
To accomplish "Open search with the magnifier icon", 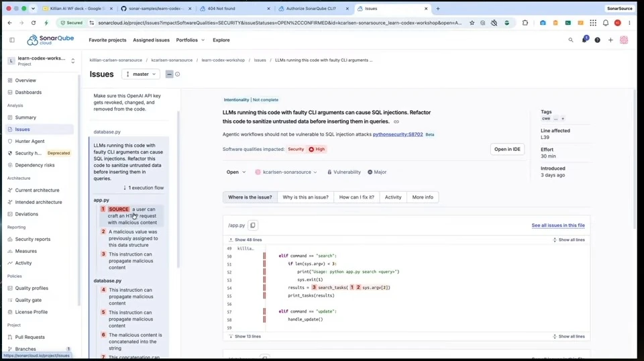I will pyautogui.click(x=570, y=40).
